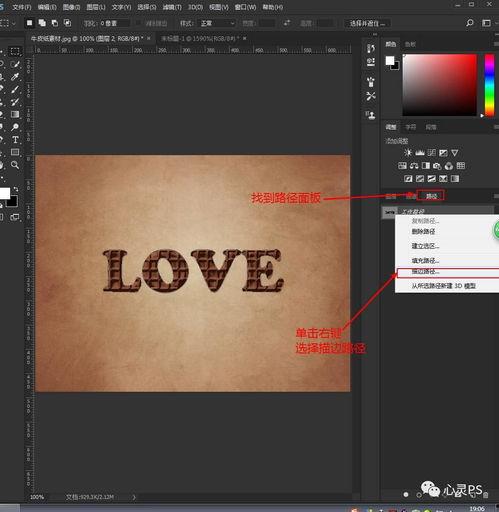Image resolution: width=499 pixels, height=512 pixels.
Task: Select the Brush tool
Action: click(x=15, y=89)
